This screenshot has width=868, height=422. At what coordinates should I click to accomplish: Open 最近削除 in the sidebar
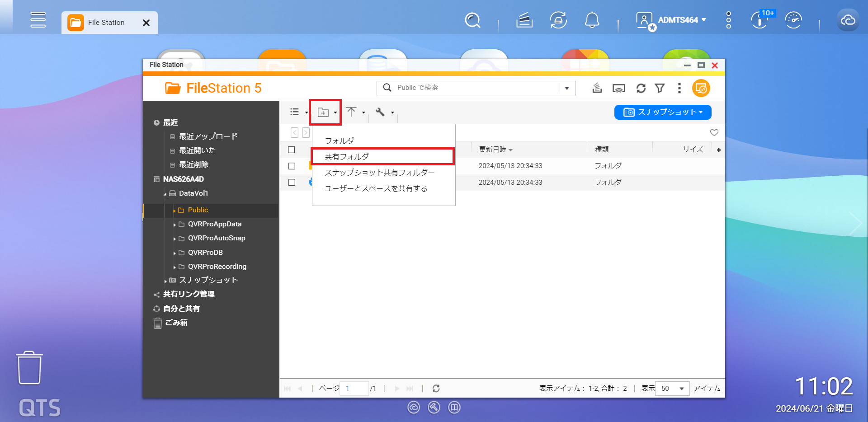[193, 164]
